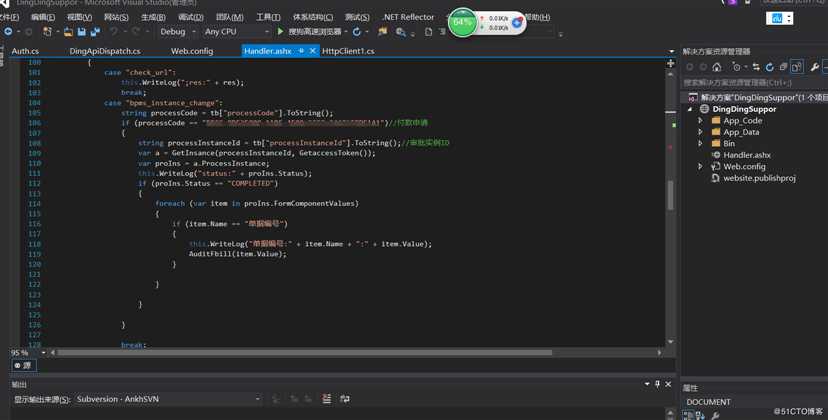Click the Solution Explorer search field
The width and height of the screenshot is (828, 420).
(755, 83)
